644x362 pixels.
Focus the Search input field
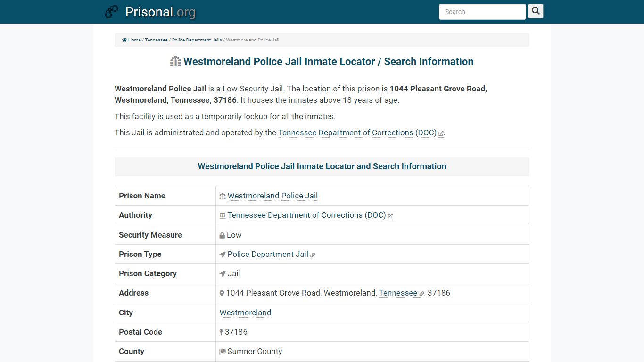(482, 12)
